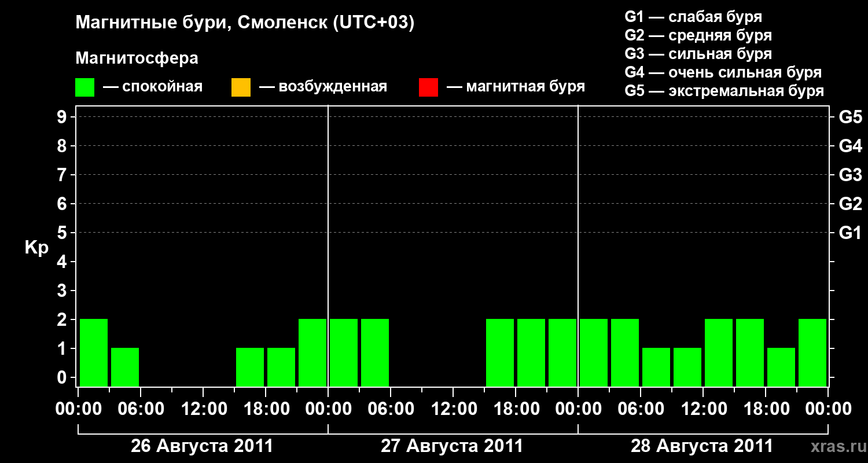The image size is (868, 463).
Task: Select the 26 Августа 2011 date label
Action: point(202,446)
